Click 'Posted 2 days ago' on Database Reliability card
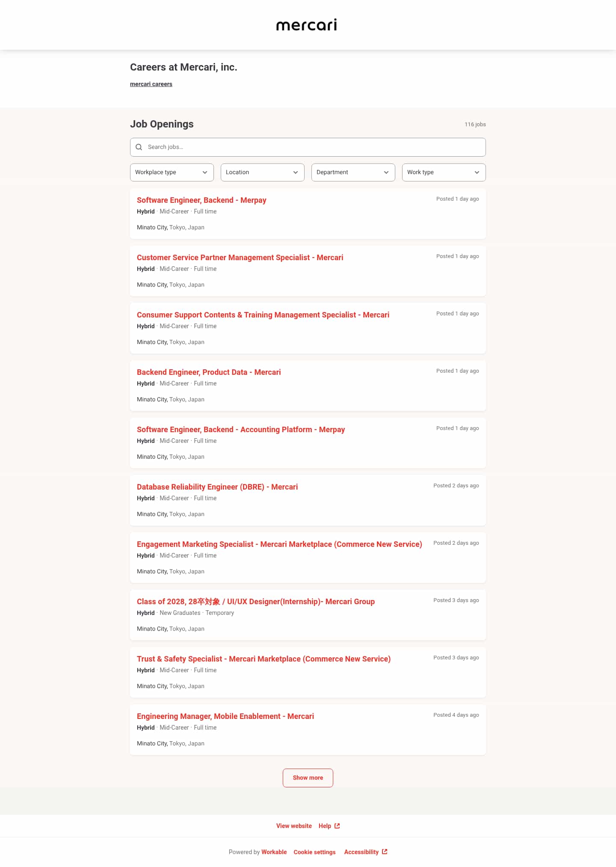Image resolution: width=616 pixels, height=867 pixels. click(x=456, y=486)
